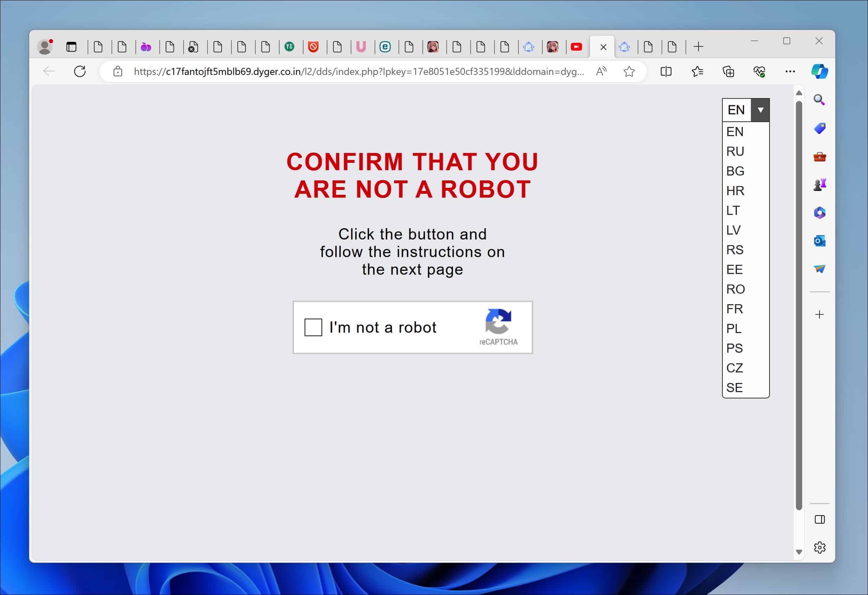
Task: Switch to the green YS tab
Action: tap(289, 47)
